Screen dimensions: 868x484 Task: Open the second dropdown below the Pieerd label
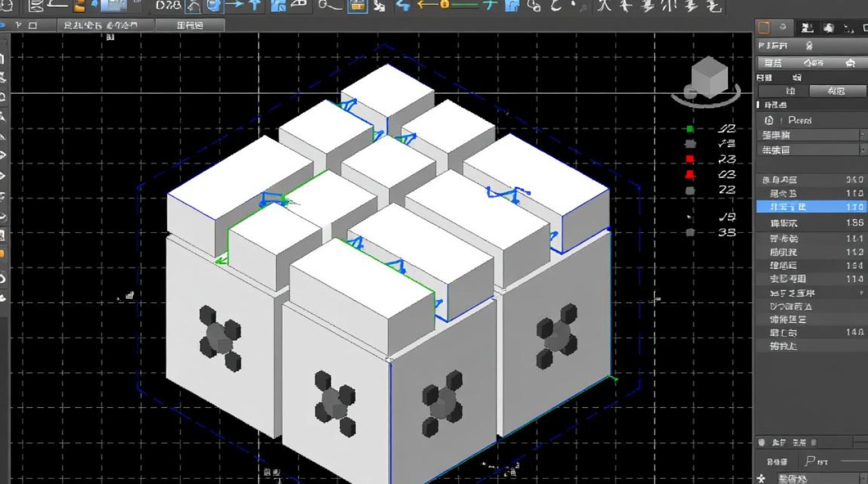811,150
